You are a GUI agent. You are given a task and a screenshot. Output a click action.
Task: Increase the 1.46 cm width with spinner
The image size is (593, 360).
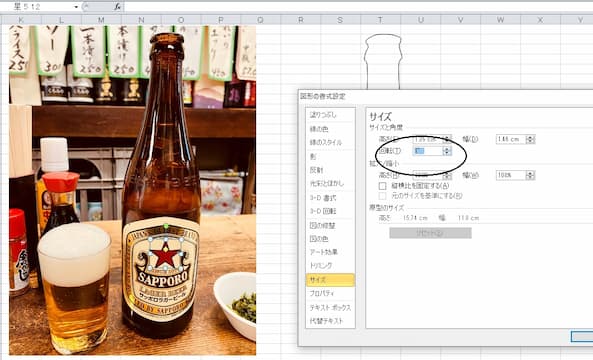530,137
